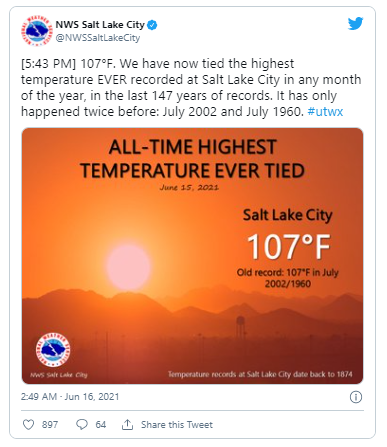Viewport: 387px width, 447px height.
Task: Click the tweet body text
Action: pos(191,87)
